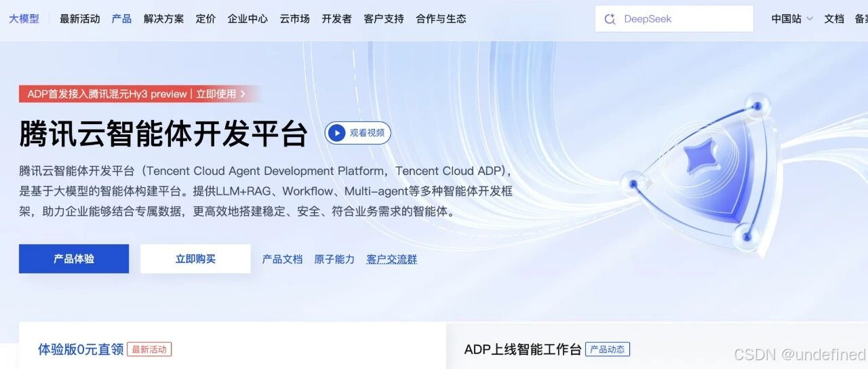
Task: Open the 最新活动 menu
Action: pyautogui.click(x=79, y=19)
